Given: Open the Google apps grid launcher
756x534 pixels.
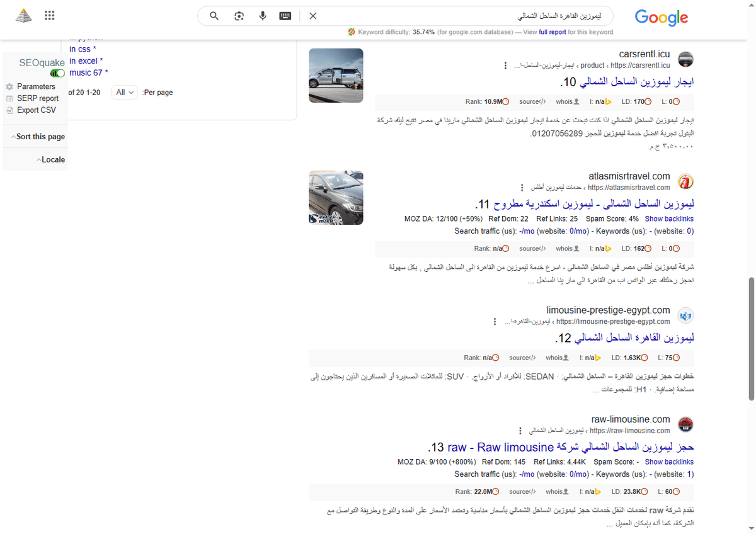Looking at the screenshot, I should click(x=50, y=15).
